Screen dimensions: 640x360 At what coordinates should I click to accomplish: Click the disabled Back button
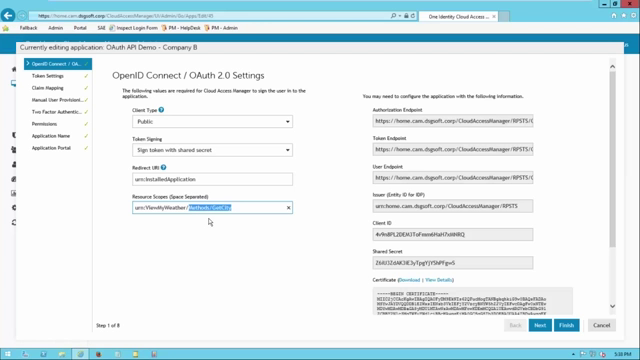515,325
